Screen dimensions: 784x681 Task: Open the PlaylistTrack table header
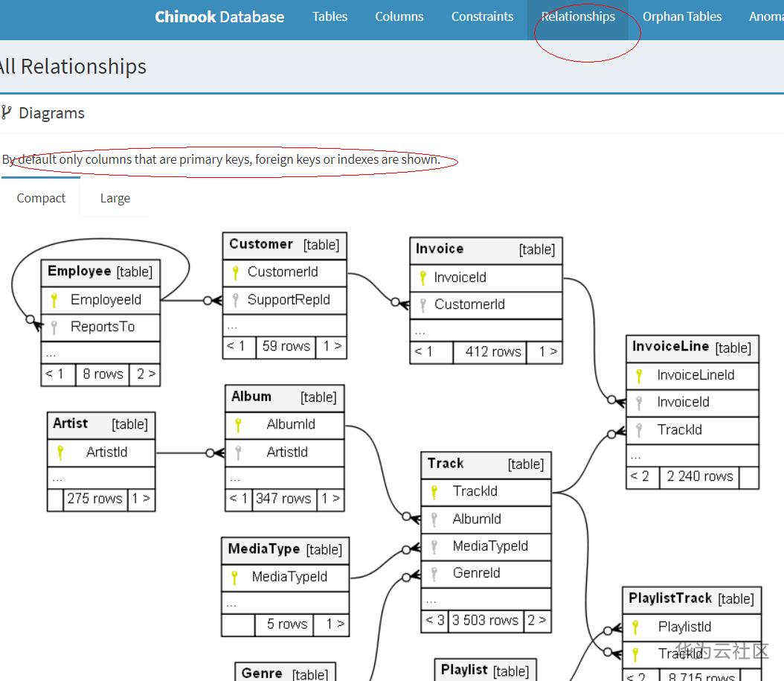692,599
